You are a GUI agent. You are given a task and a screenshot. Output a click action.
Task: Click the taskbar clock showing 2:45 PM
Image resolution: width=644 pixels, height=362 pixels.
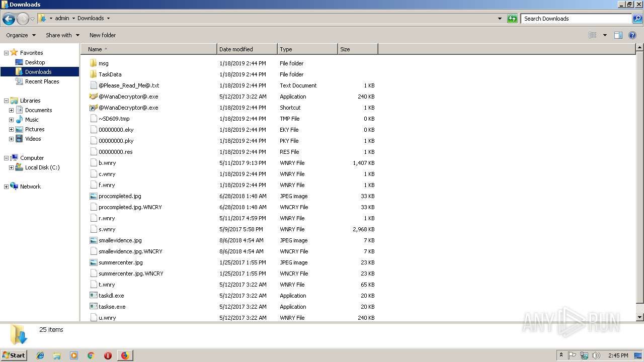(x=618, y=355)
